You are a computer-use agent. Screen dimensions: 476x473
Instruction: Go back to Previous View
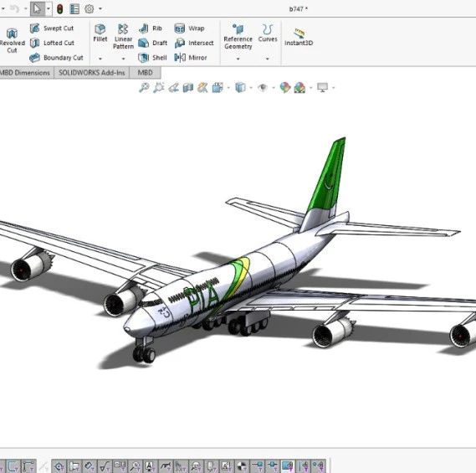(173, 88)
